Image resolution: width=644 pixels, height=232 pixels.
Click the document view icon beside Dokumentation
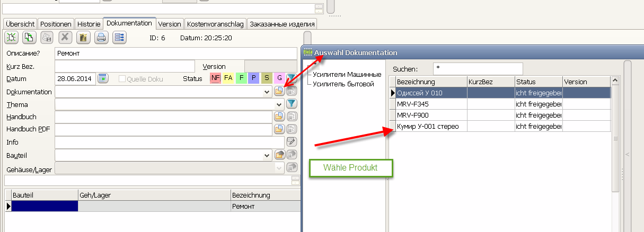292,91
